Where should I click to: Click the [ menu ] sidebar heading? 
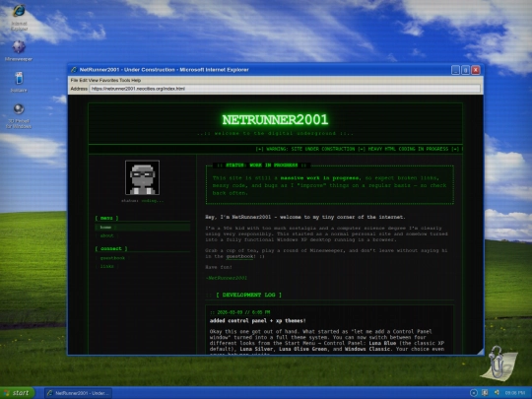106,218
